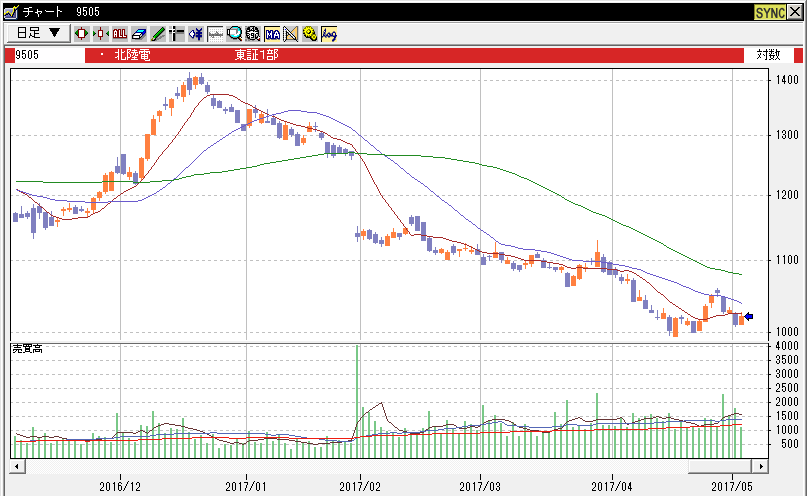Select the green pencil trendline tool
Image resolution: width=807 pixels, height=496 pixels.
point(157,33)
